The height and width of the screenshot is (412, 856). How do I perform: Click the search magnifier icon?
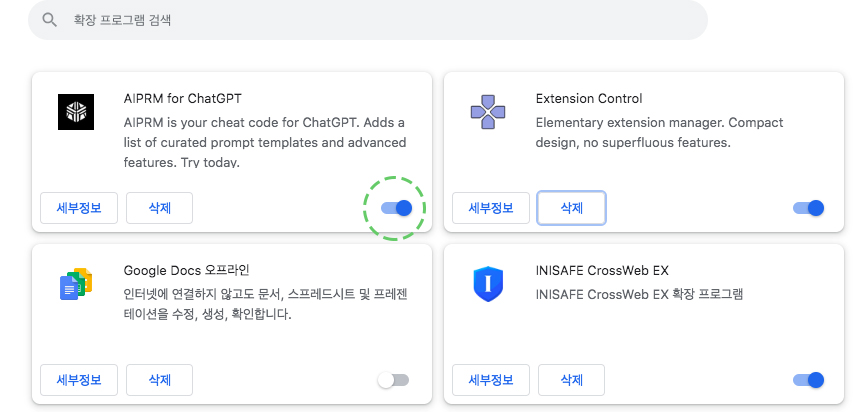[50, 20]
